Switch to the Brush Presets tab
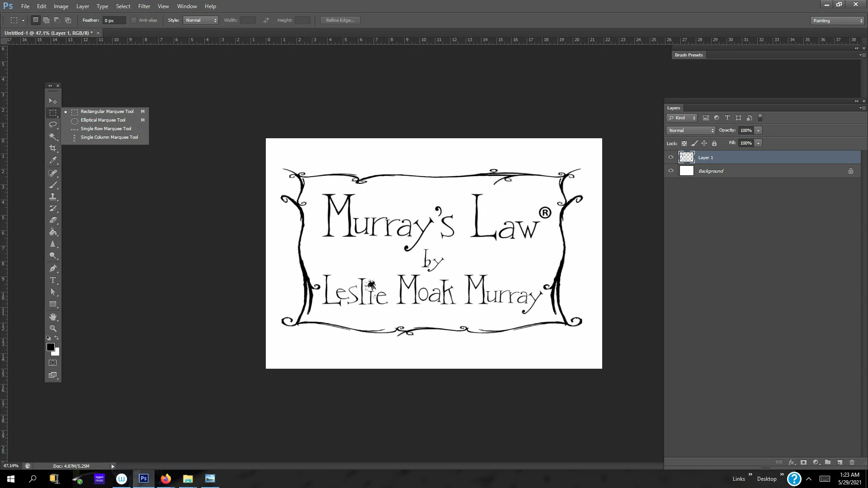The width and height of the screenshot is (868, 488). (x=689, y=55)
